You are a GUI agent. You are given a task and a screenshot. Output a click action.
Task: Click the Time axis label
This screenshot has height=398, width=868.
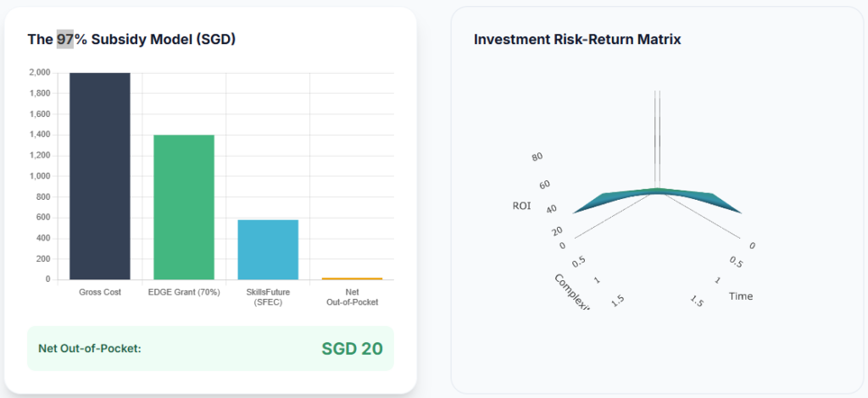741,296
